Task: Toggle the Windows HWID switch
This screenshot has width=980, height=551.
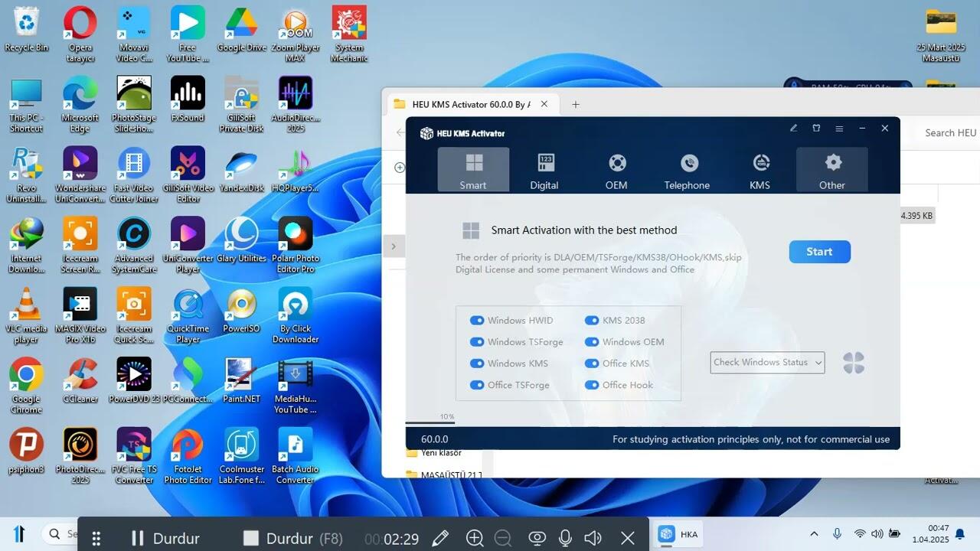Action: tap(477, 321)
